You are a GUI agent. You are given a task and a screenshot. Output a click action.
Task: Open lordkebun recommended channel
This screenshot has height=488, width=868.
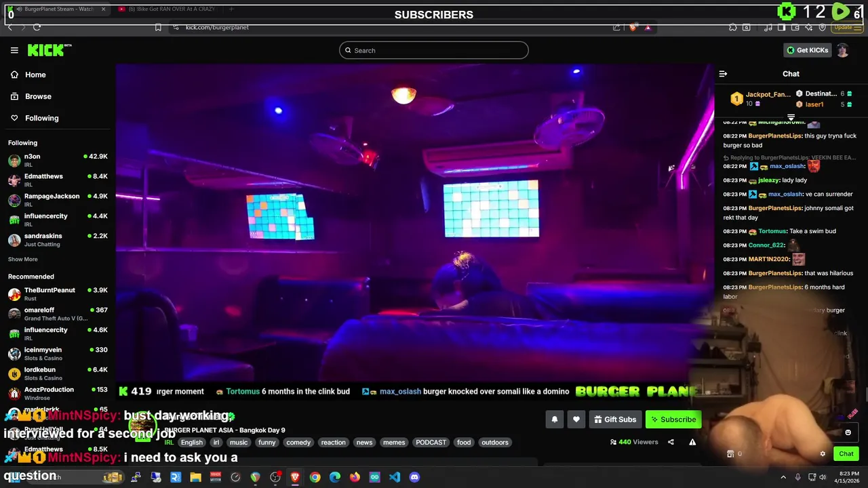click(x=58, y=373)
